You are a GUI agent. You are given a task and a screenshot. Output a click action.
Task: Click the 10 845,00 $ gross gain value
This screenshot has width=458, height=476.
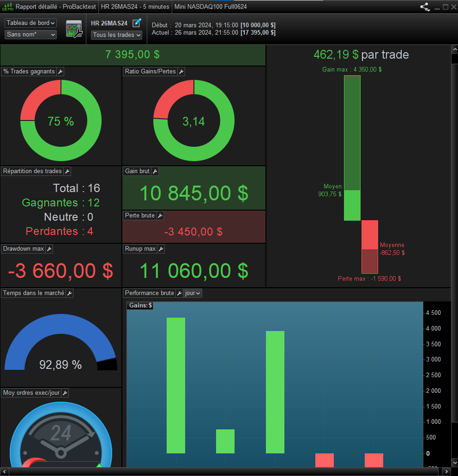click(194, 193)
